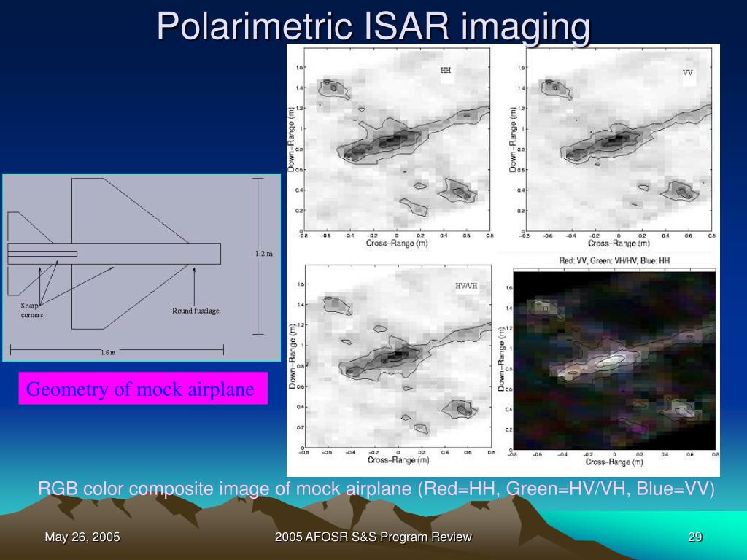This screenshot has width=747, height=560.
Task: Select the HH polarization ISAR plot
Action: tap(397, 140)
